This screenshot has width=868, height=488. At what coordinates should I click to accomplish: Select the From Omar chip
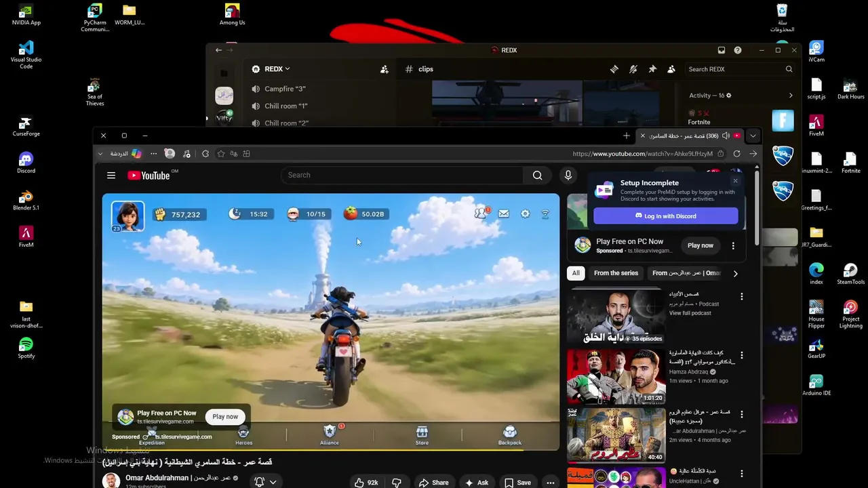pos(686,273)
